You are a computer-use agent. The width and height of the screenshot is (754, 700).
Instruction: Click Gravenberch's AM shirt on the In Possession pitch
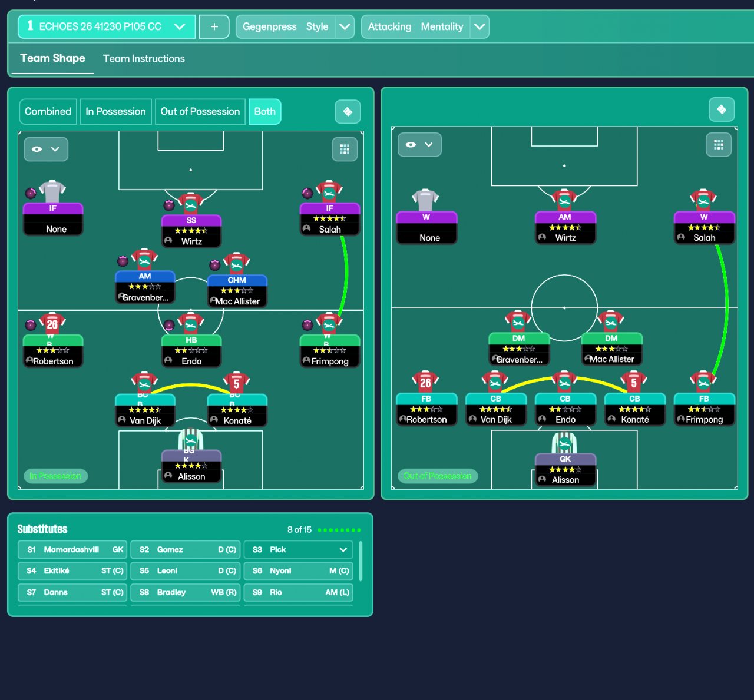pos(144,260)
